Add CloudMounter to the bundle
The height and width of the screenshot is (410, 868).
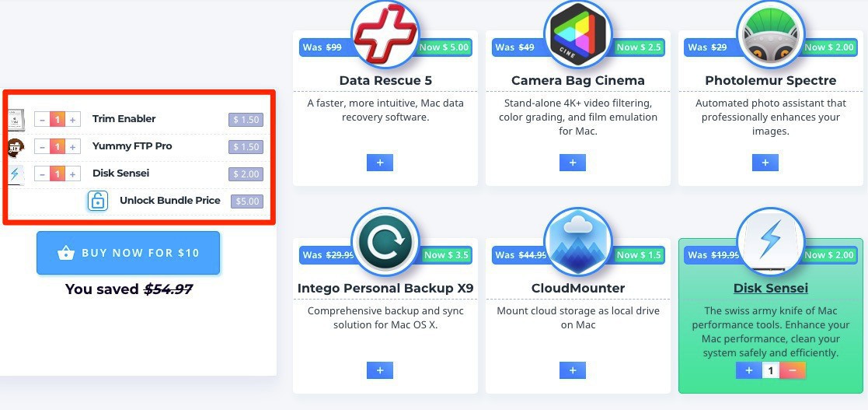pyautogui.click(x=573, y=370)
